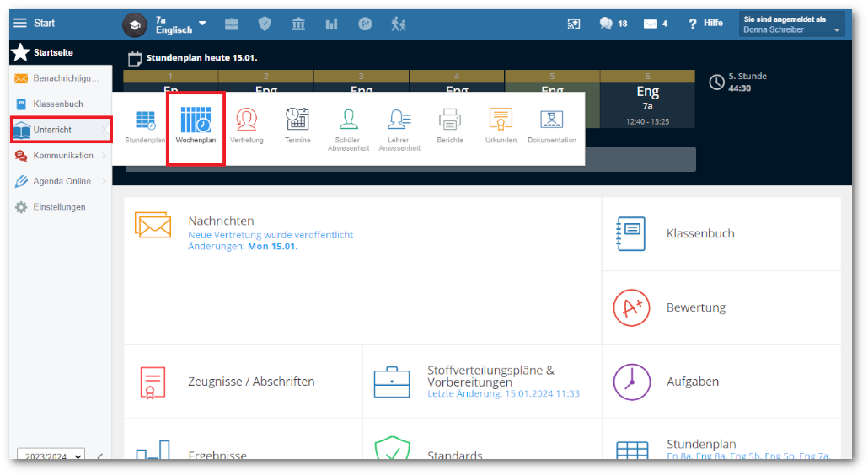Screen dimensions: 868x475
Task: Expand the Kommunikation sidebar menu
Action: click(x=62, y=156)
